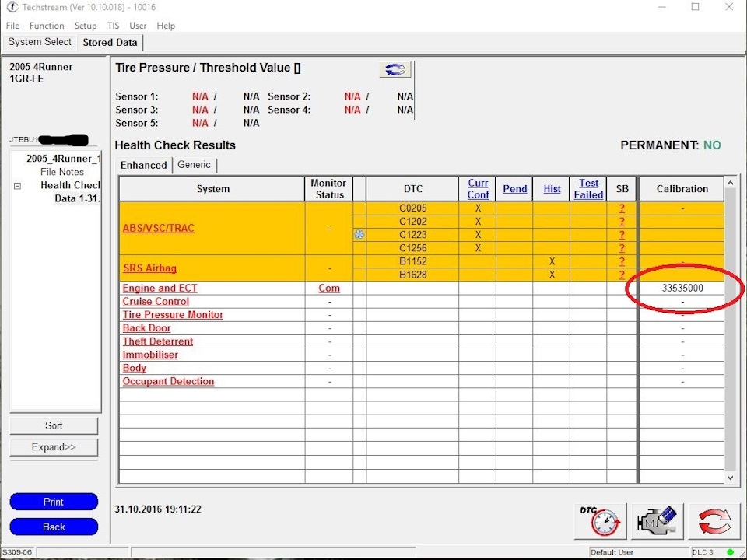This screenshot has width=747, height=560.
Task: Click the blue Print button
Action: [x=54, y=502]
